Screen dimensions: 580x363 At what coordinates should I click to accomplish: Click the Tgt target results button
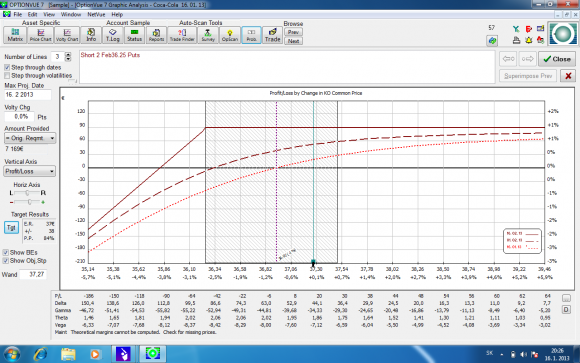11,227
